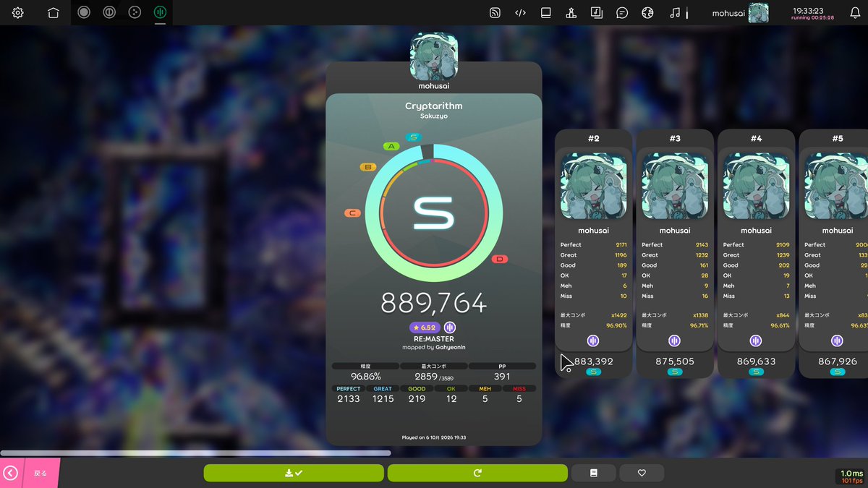Click the MISS count label

(519, 389)
